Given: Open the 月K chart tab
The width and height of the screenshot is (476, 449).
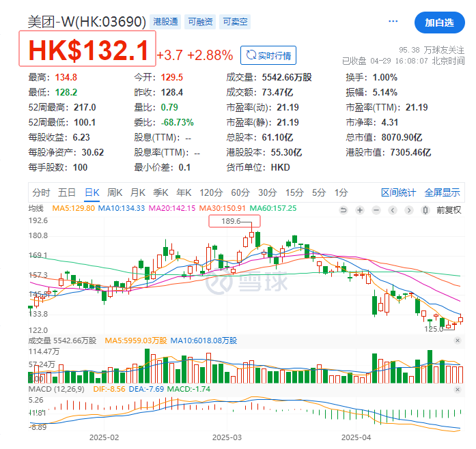Looking at the screenshot, I should (137, 192).
